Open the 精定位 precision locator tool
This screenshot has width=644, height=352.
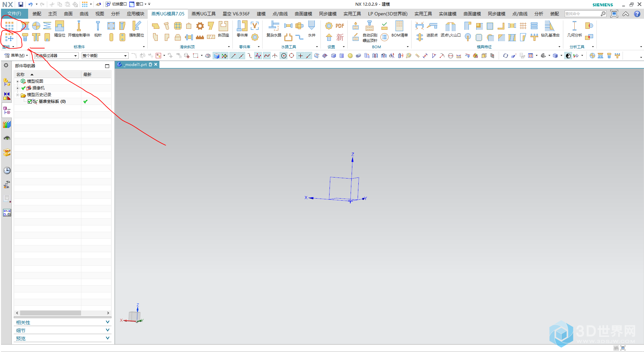[60, 29]
